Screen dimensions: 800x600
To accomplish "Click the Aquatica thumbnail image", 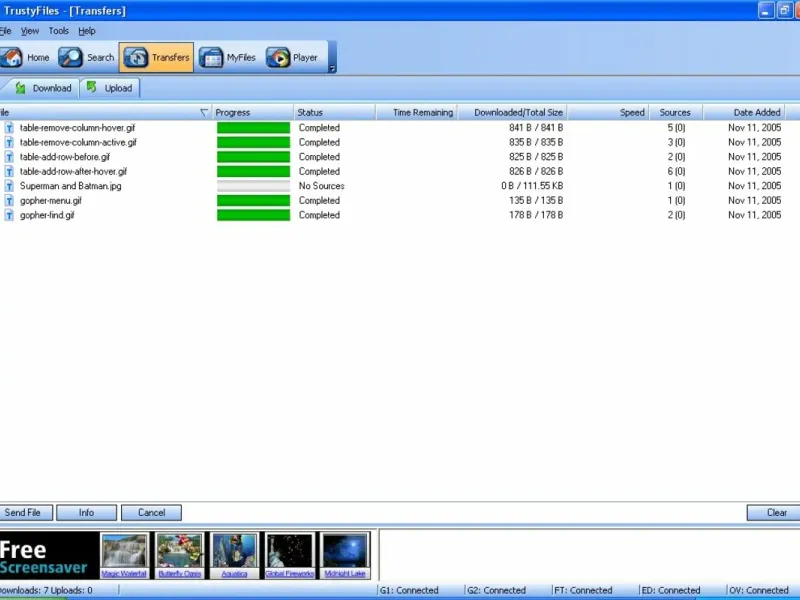I will pos(235,551).
